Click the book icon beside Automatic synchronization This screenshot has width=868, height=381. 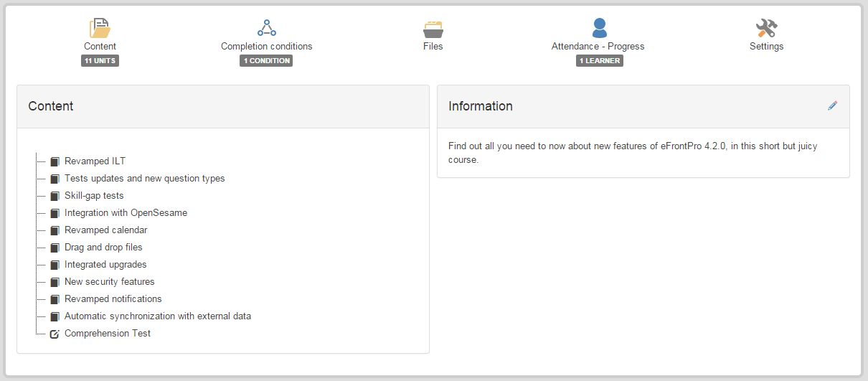click(55, 316)
